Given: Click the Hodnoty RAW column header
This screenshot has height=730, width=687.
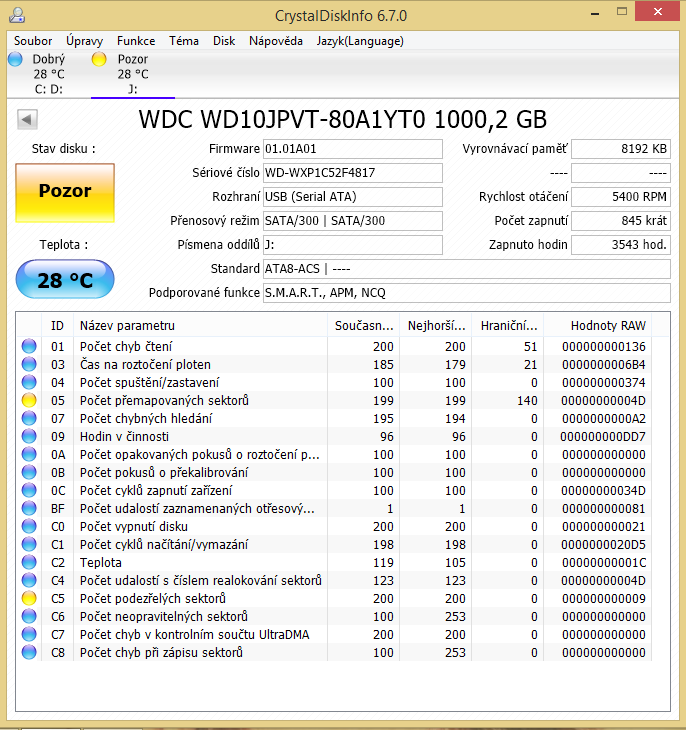Looking at the screenshot, I should (x=608, y=325).
